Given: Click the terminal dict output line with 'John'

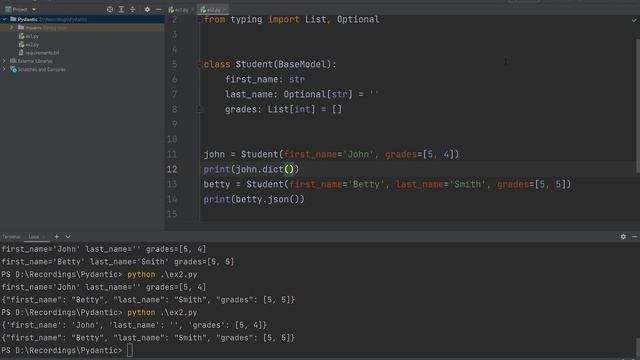Looking at the screenshot, I should [134, 325].
